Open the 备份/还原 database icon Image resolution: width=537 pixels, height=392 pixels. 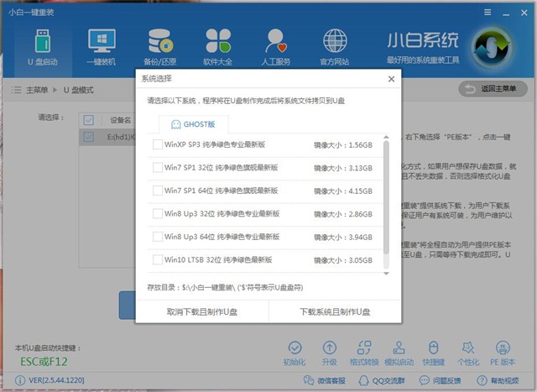coord(160,41)
